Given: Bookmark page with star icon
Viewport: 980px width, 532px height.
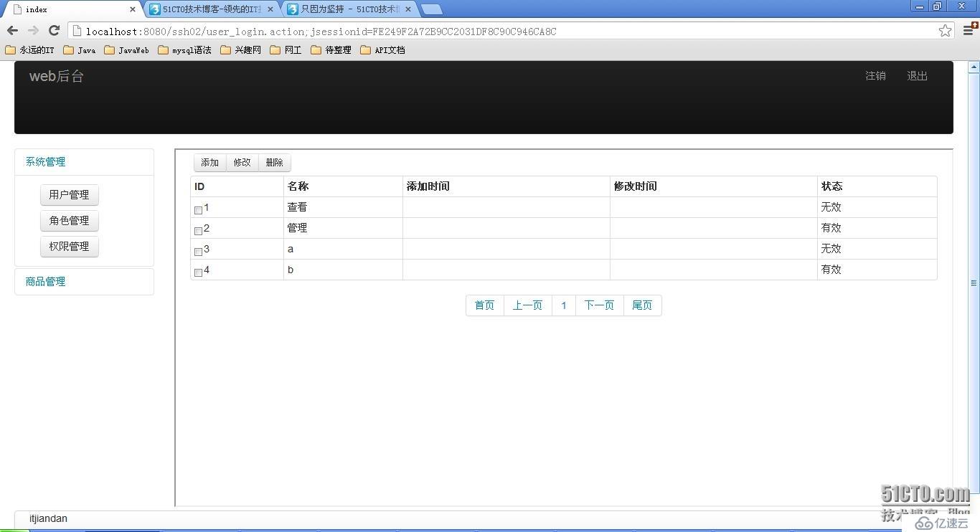Looking at the screenshot, I should 945,31.
